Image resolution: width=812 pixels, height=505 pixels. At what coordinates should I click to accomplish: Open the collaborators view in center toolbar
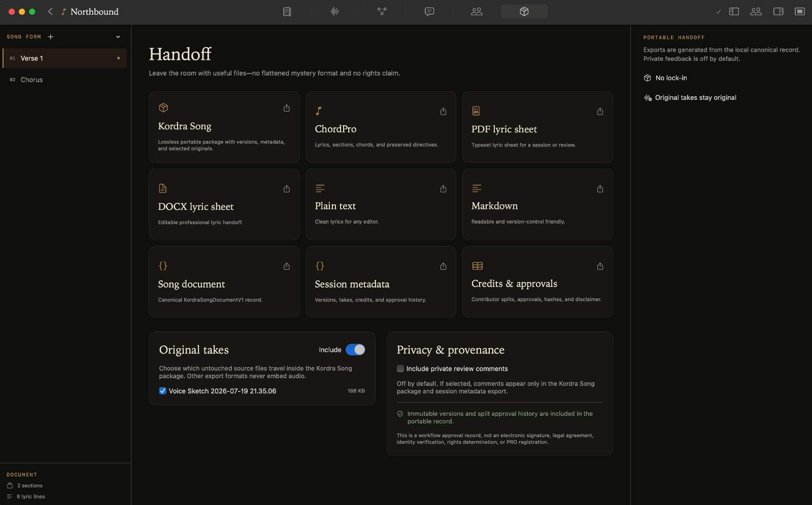(477, 12)
